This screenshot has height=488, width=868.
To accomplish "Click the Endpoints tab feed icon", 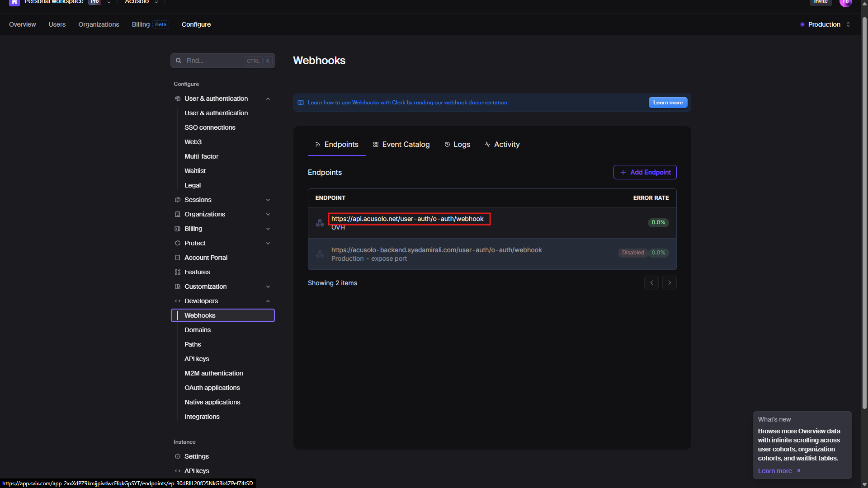I will [x=318, y=145].
